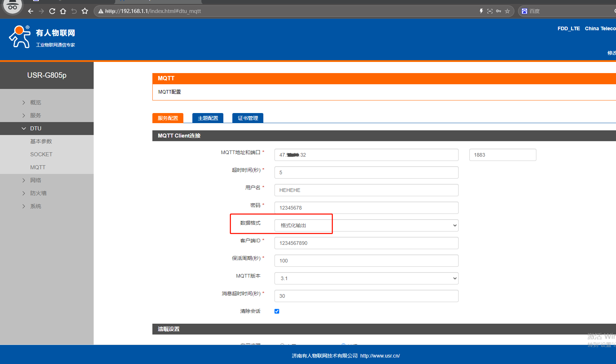Click the star bookmark icon beside home

click(x=85, y=11)
